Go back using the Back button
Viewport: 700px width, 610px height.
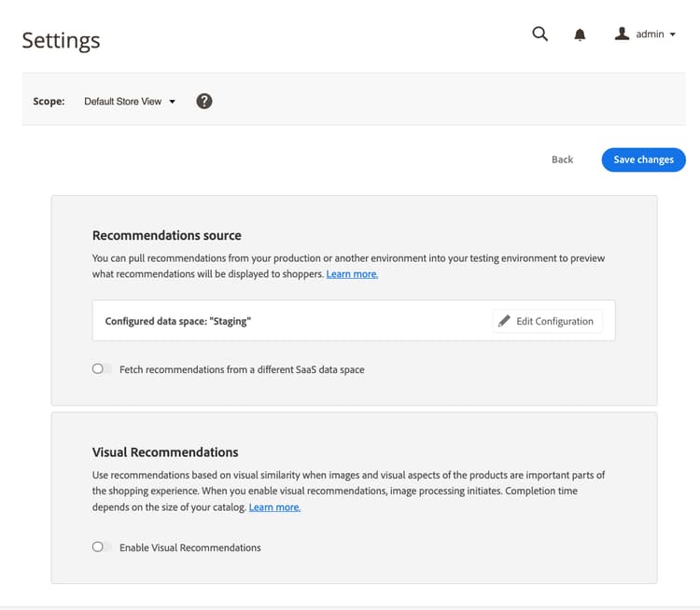click(x=562, y=159)
